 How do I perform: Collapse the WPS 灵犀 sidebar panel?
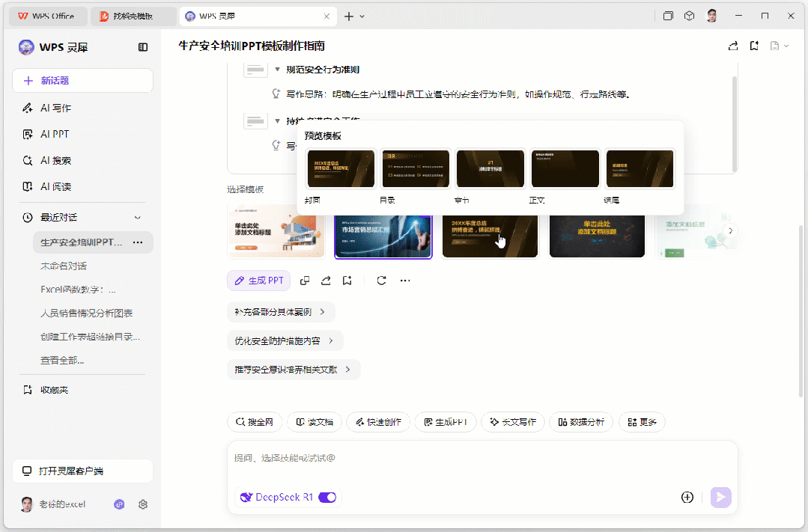tap(143, 47)
